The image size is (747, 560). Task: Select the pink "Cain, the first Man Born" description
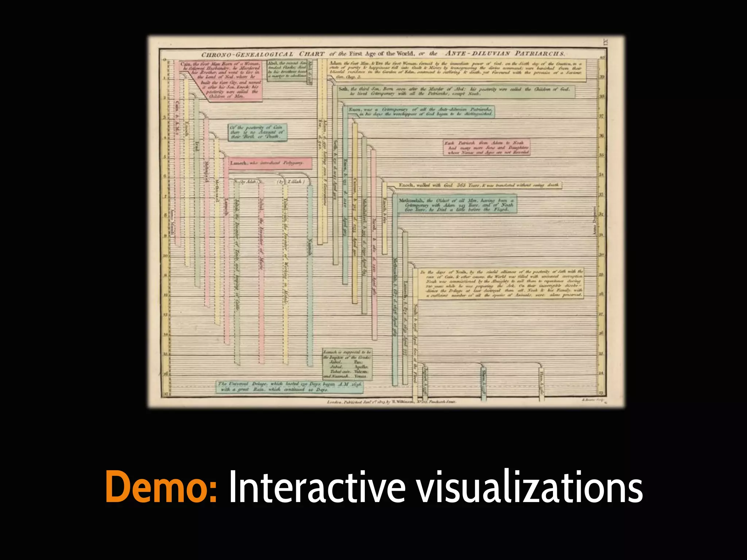coord(220,81)
